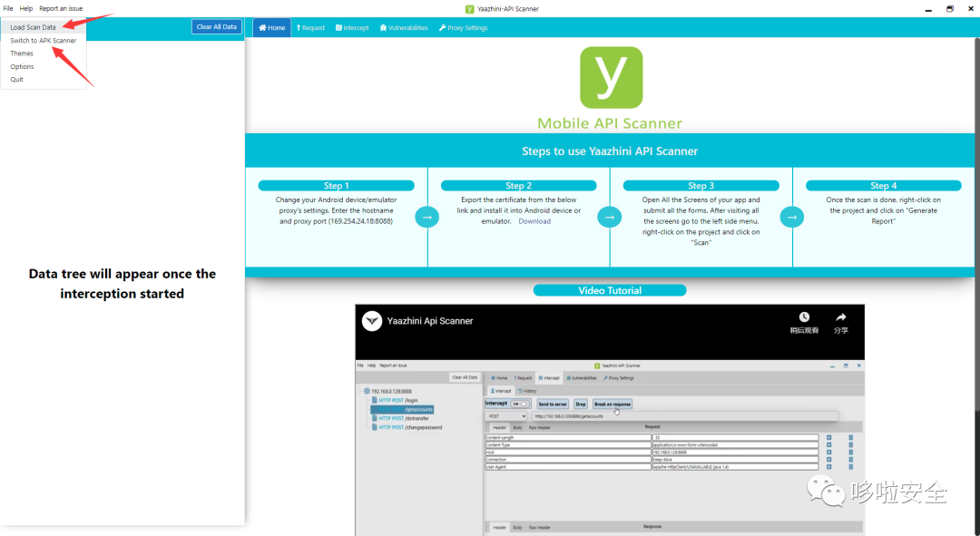Click the Mobile API Scanner heading
This screenshot has height=536, width=980.
click(610, 123)
